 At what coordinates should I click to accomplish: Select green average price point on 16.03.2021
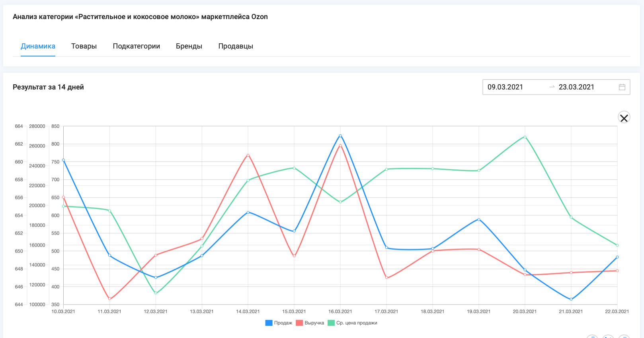click(340, 202)
